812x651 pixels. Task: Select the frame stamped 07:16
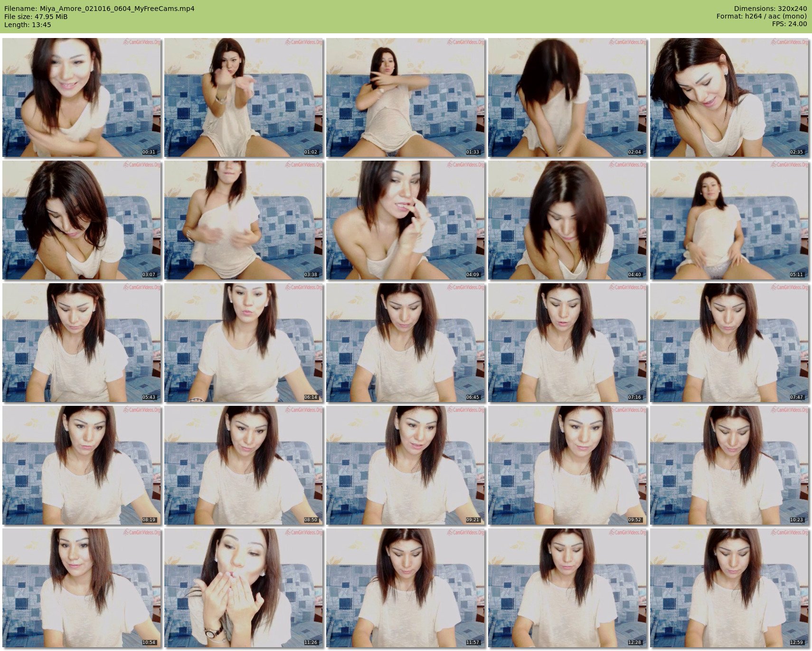coord(567,343)
